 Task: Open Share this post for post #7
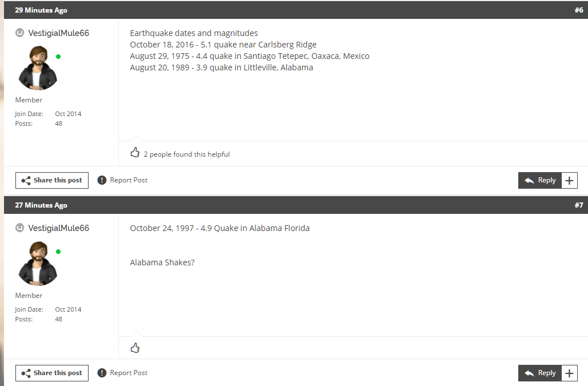52,373
